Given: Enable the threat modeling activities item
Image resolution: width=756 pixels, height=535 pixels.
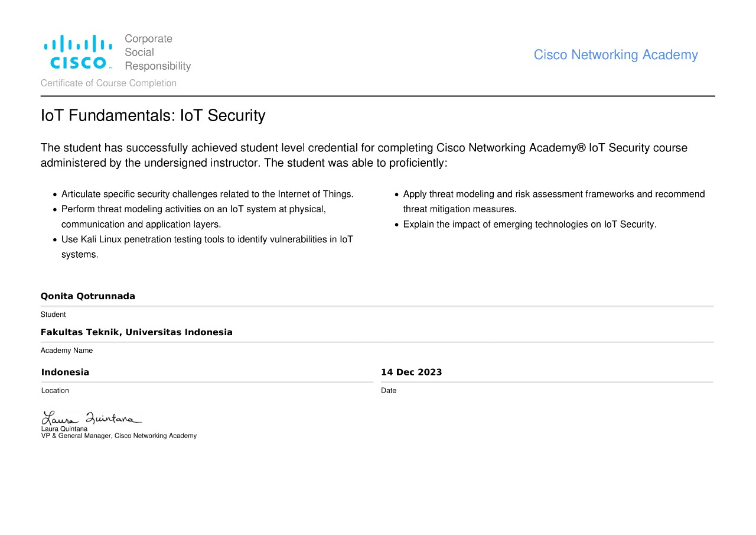Looking at the screenshot, I should click(54, 209).
